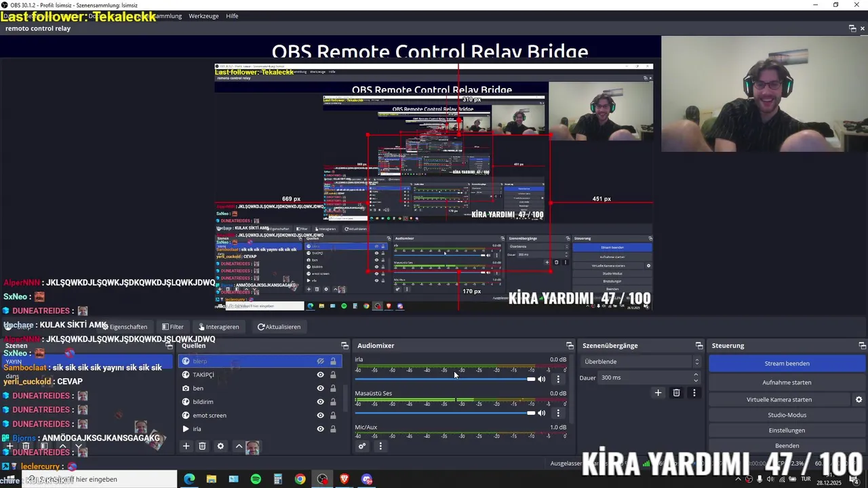Toggle the lock on ben source
The height and width of the screenshot is (488, 868).
(333, 388)
